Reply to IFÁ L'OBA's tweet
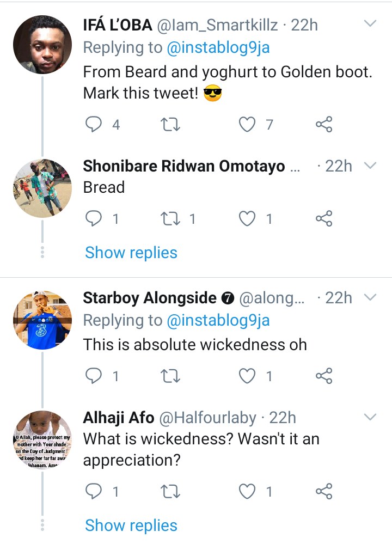 pyautogui.click(x=95, y=125)
